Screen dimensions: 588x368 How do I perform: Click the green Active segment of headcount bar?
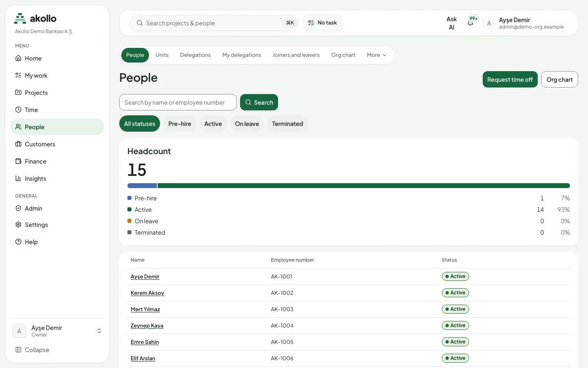(364, 186)
